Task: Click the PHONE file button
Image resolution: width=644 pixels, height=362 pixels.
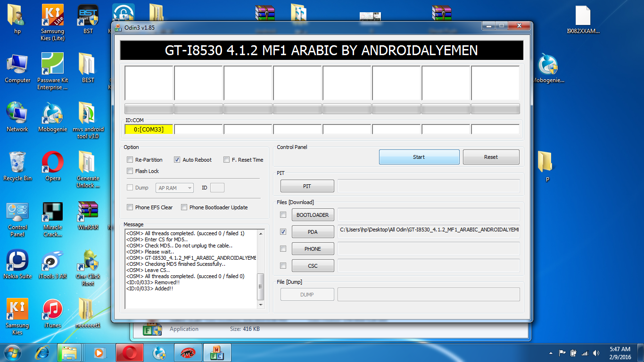Action: click(313, 249)
